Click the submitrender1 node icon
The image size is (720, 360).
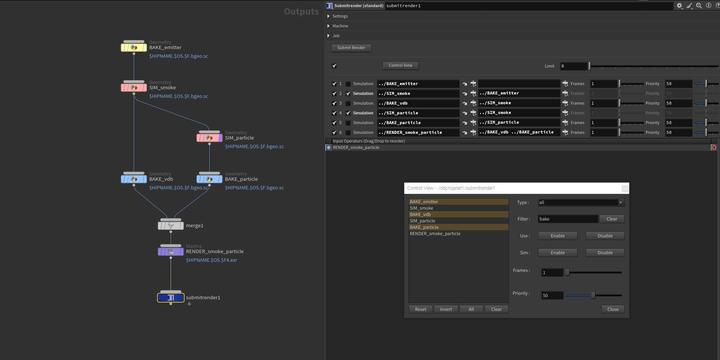[171, 298]
